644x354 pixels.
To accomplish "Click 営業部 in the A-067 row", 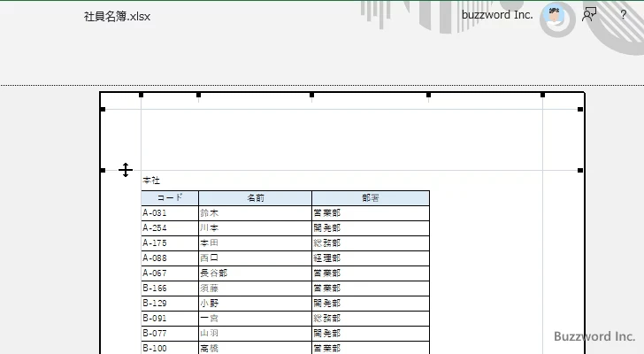I will click(x=327, y=273).
